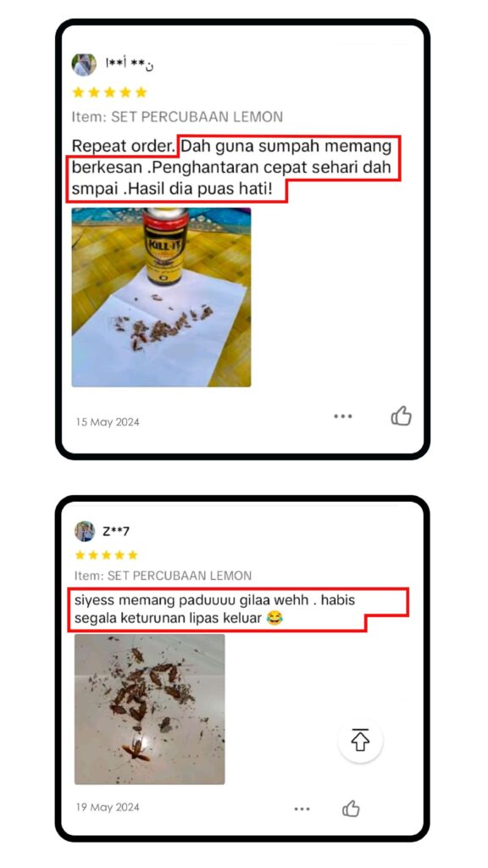488x868 pixels.
Task: Open Z**7 reviewer's profile avatar
Action: pyautogui.click(x=85, y=531)
